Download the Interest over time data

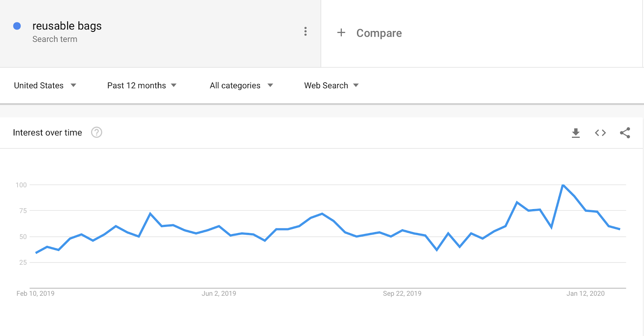click(576, 133)
